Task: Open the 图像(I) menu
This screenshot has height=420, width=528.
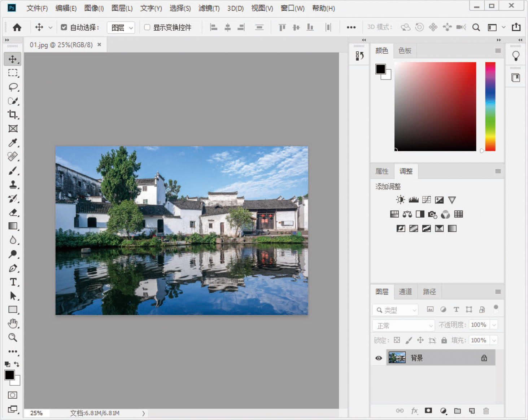Action: (x=94, y=8)
